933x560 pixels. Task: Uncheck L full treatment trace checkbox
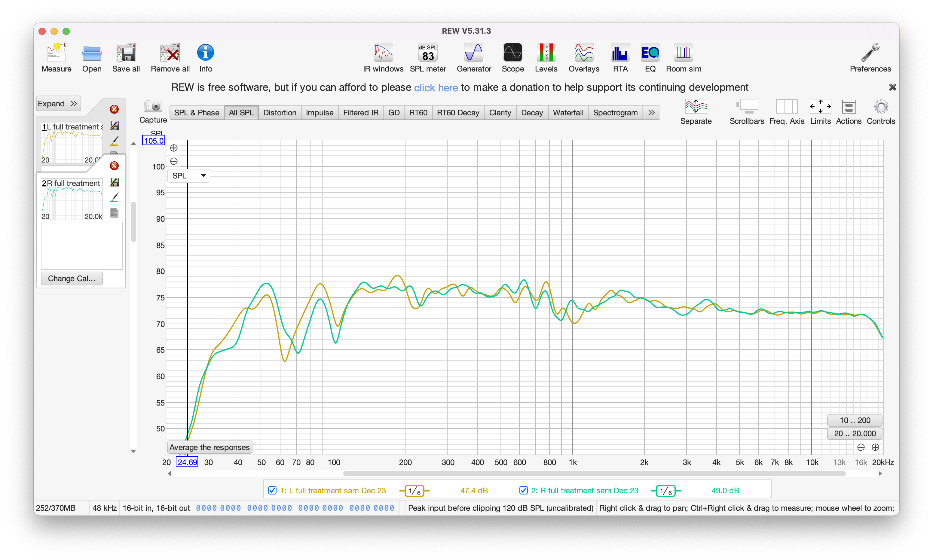272,490
